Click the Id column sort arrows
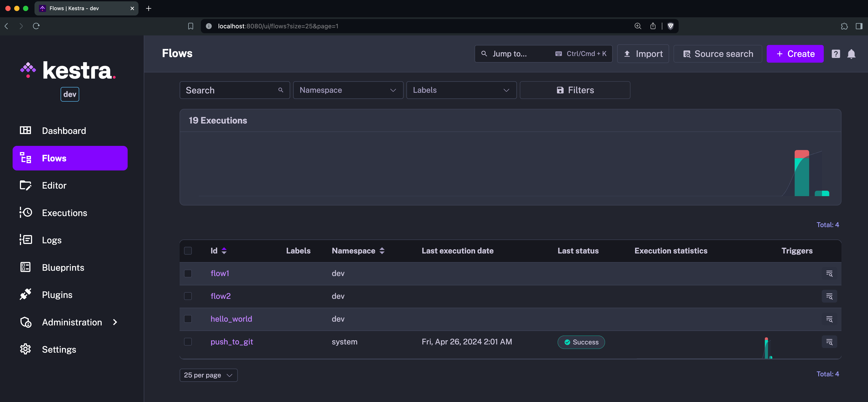 (224, 251)
